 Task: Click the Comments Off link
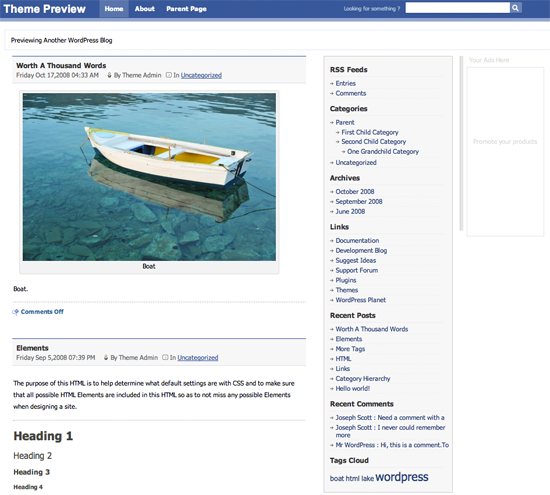click(42, 312)
